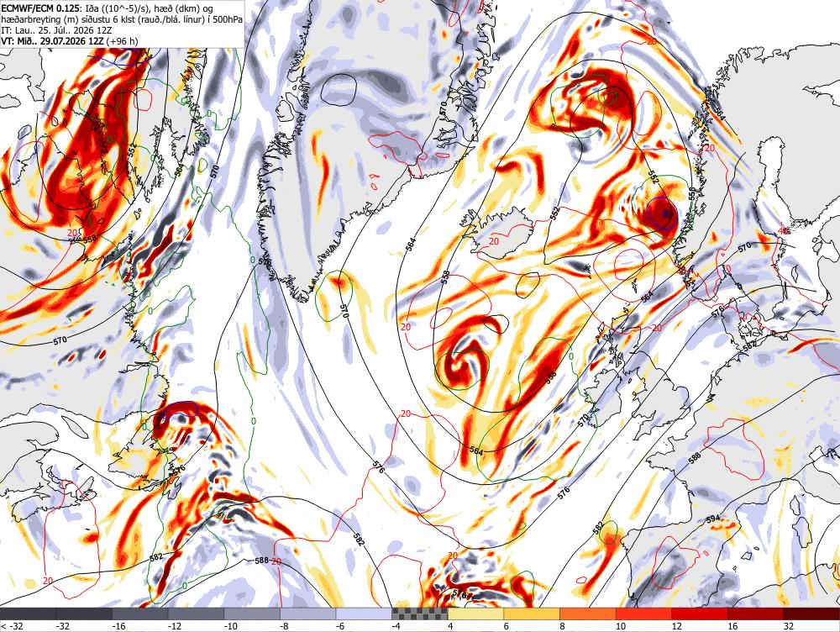This screenshot has width=840, height=632.
Task: Click the 'VT: Mið.. 29.07.2026 12Z (+96 h)' line
Action: [x=70, y=41]
